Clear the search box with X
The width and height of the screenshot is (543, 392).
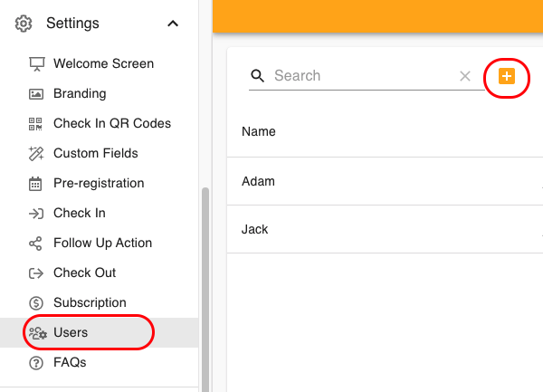465,76
